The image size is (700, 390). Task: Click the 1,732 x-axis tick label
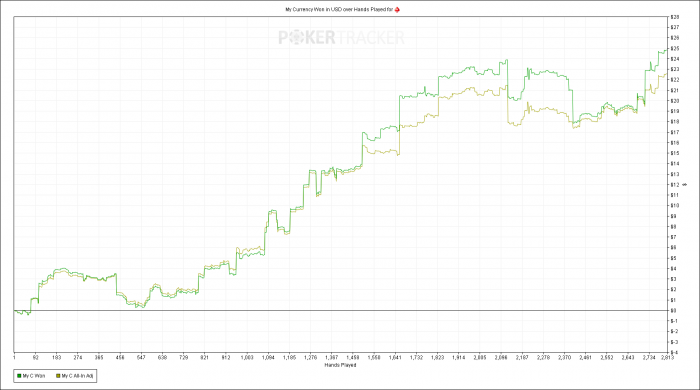(x=417, y=357)
